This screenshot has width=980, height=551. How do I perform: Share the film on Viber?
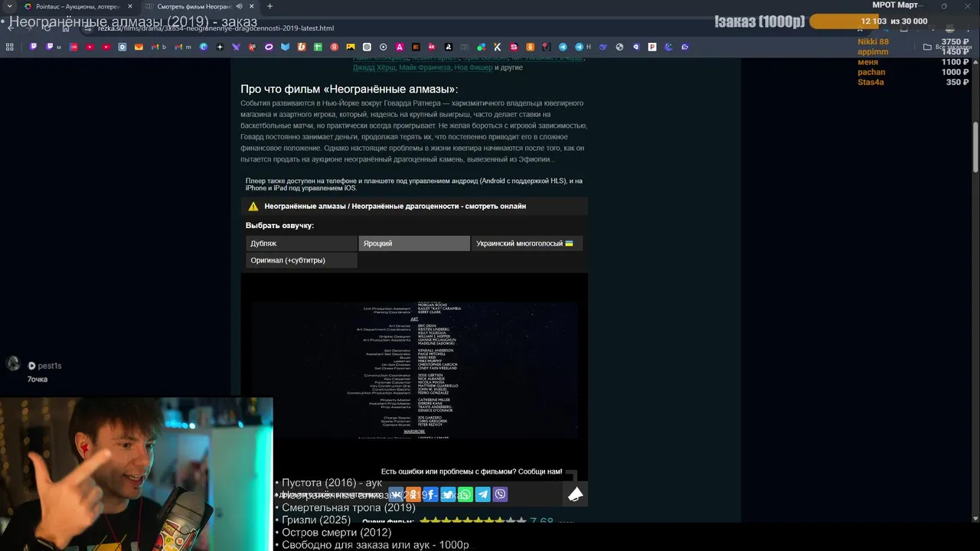tap(500, 494)
